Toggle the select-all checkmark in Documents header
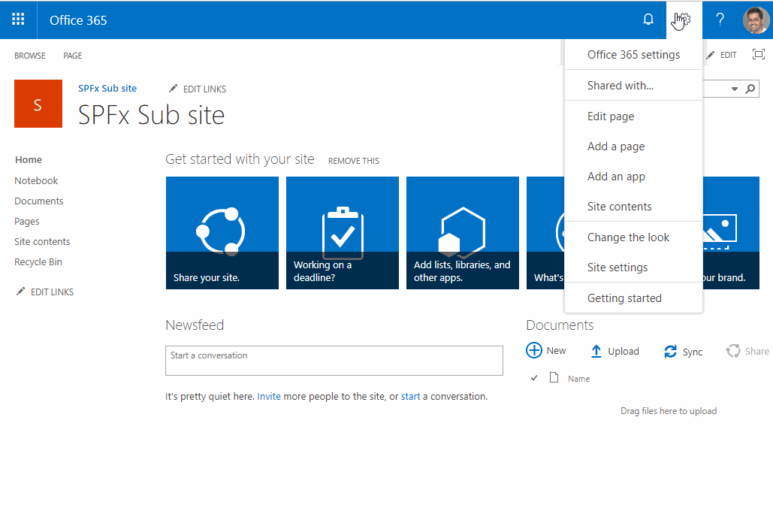 [534, 378]
